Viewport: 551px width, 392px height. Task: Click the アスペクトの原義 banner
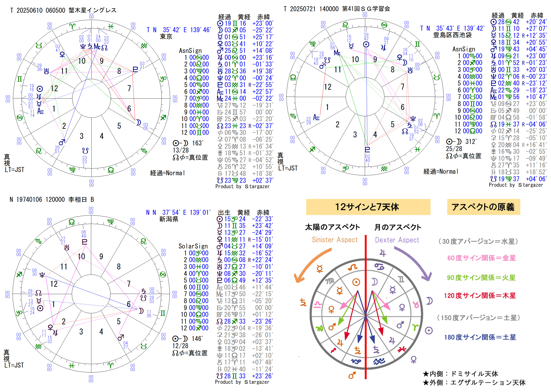click(x=483, y=207)
